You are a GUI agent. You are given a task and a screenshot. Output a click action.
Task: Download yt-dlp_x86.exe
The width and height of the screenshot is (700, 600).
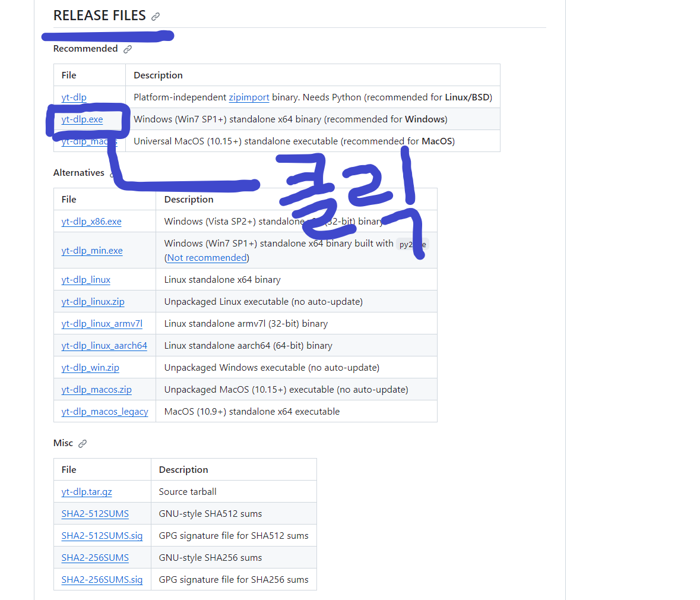[91, 221]
